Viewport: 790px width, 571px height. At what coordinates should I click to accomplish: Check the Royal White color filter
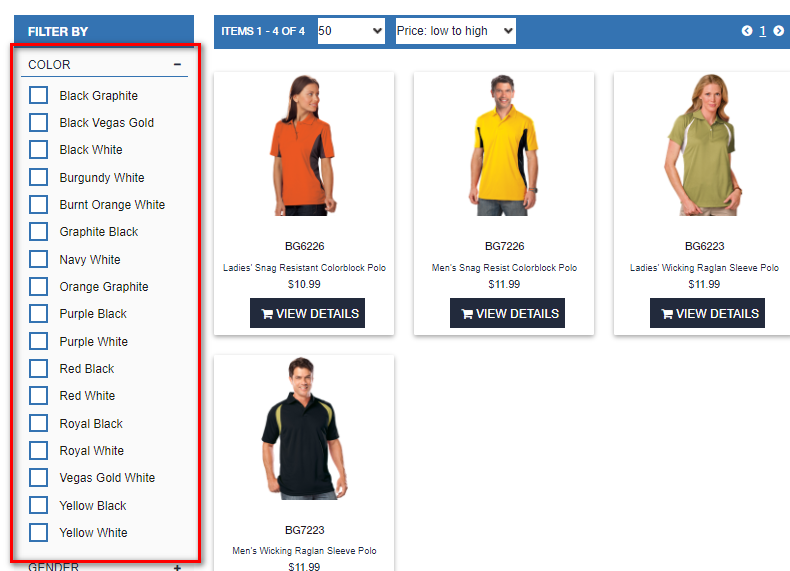(x=38, y=451)
